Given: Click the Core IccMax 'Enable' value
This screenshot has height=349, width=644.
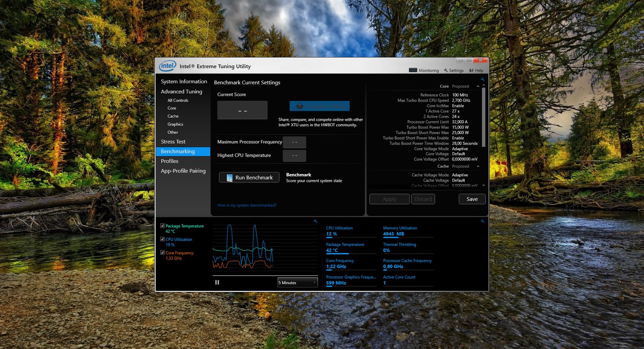Looking at the screenshot, I should [x=458, y=106].
